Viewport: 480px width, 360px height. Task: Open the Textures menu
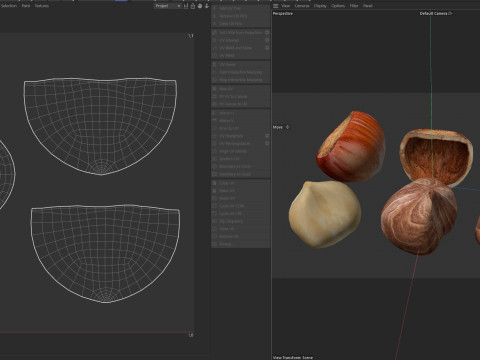point(42,6)
